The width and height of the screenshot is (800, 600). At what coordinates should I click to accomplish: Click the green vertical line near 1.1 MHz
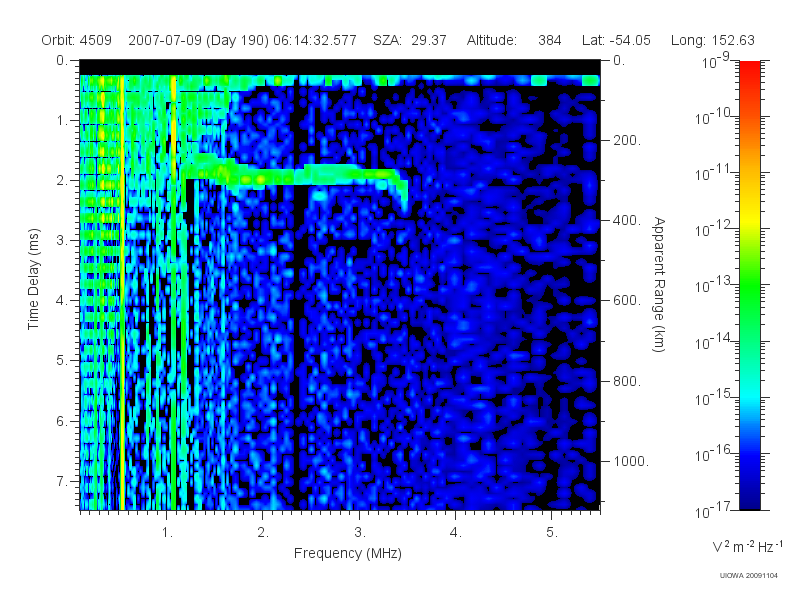(x=173, y=292)
